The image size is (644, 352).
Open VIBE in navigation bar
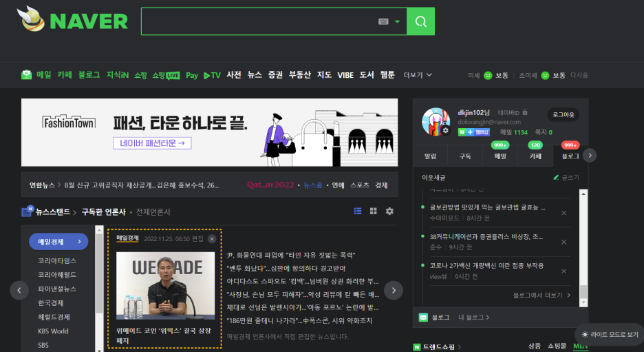click(345, 75)
